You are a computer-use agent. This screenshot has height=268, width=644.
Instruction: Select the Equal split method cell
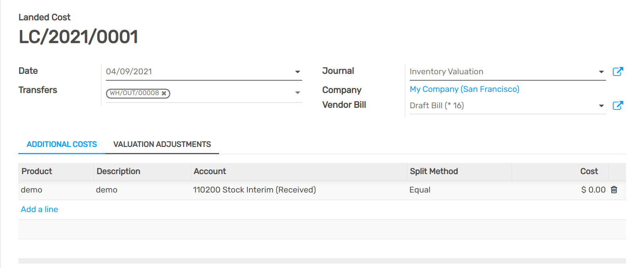tap(459, 190)
